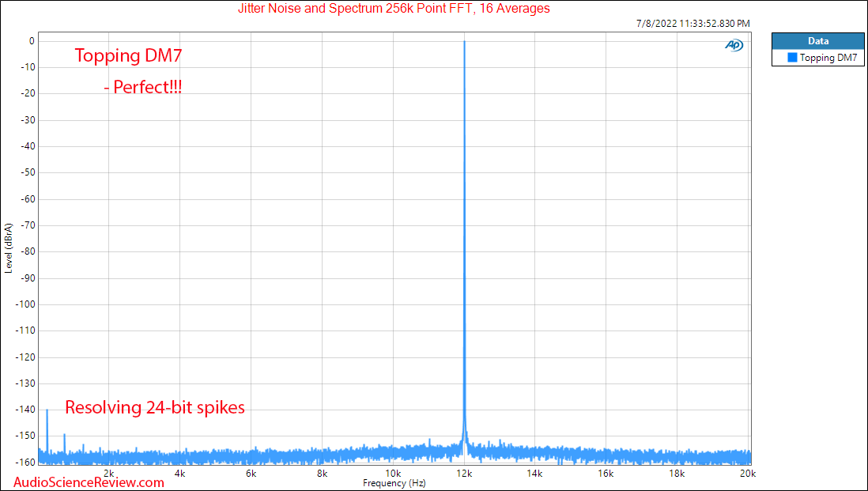Image resolution: width=868 pixels, height=491 pixels.
Task: Click the "Frequency (Hz)" horizontal axis title
Action: point(394,483)
